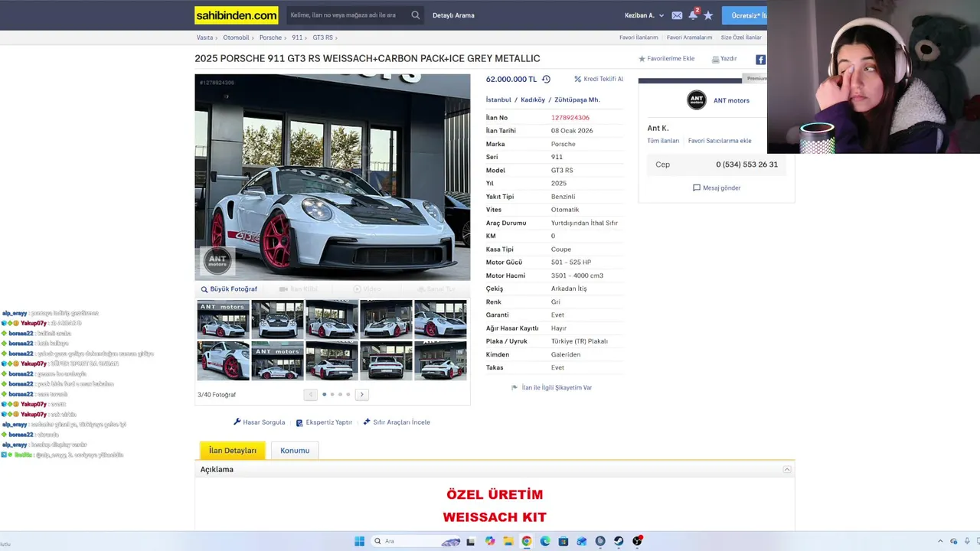Click Kadıköy location link

click(533, 99)
